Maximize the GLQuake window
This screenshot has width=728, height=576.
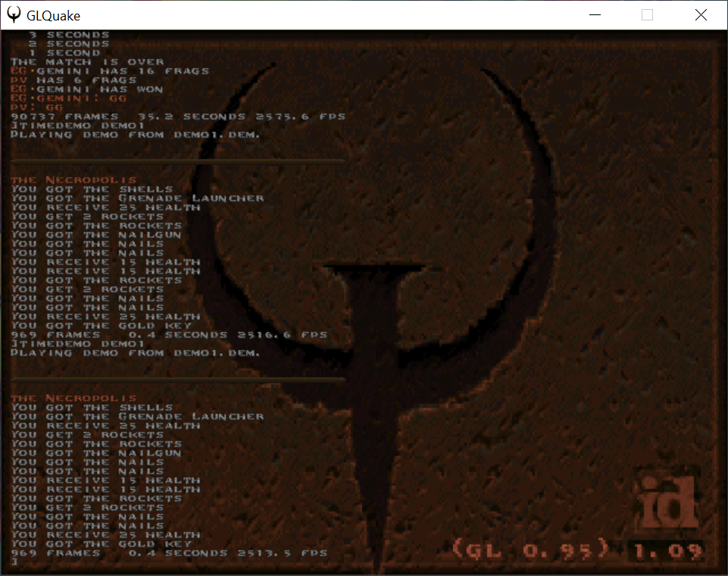[647, 15]
